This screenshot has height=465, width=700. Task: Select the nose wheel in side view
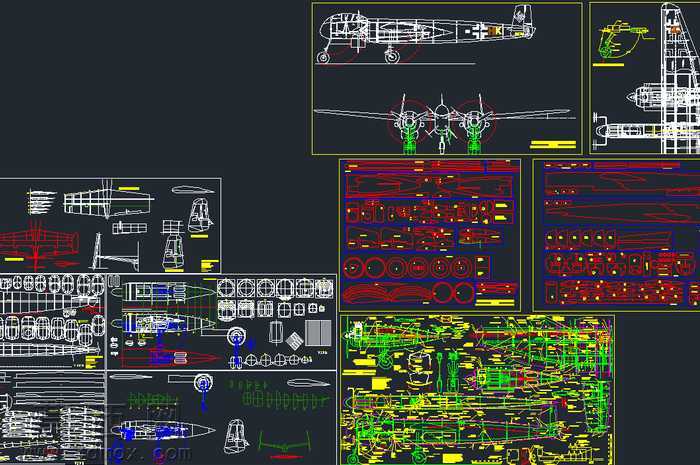click(x=323, y=58)
